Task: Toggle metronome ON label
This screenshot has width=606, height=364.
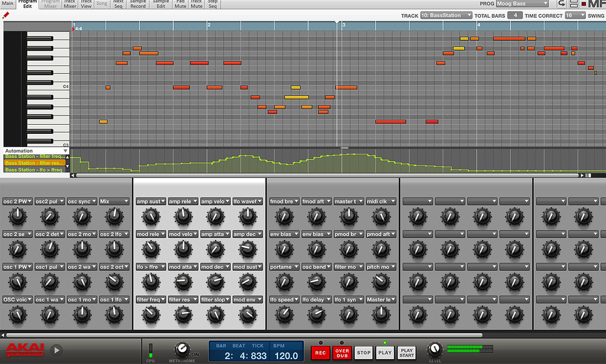Action: 195,354
